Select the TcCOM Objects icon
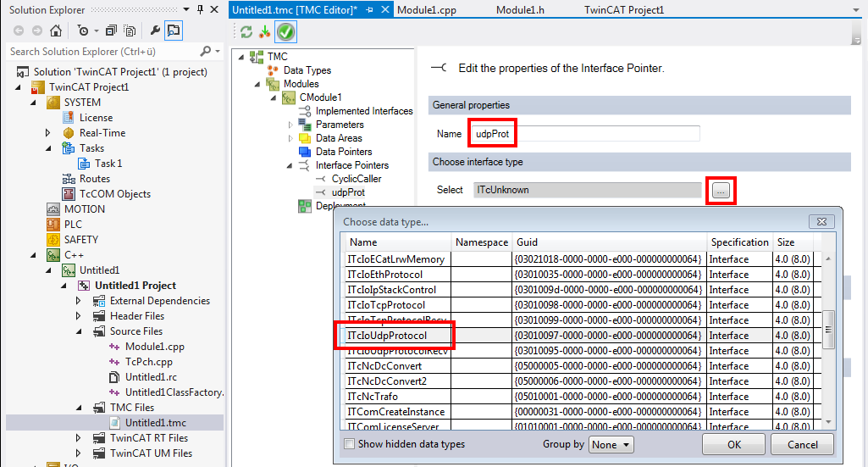The image size is (868, 467). pyautogui.click(x=68, y=194)
